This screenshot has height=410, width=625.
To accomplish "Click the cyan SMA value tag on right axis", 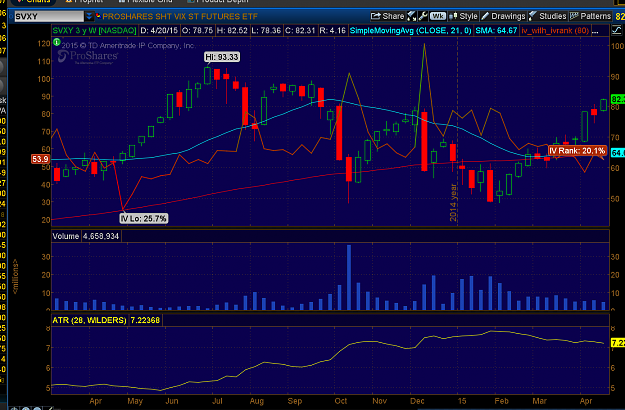I will coord(618,153).
